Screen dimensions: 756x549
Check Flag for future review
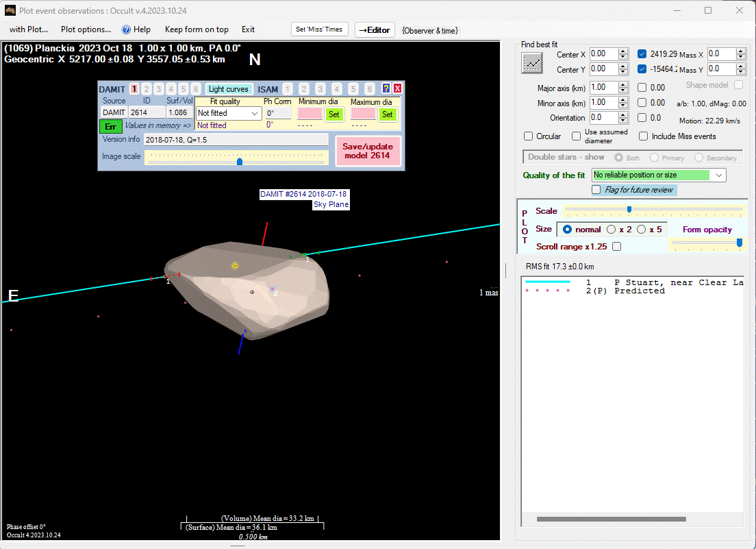[x=596, y=190]
